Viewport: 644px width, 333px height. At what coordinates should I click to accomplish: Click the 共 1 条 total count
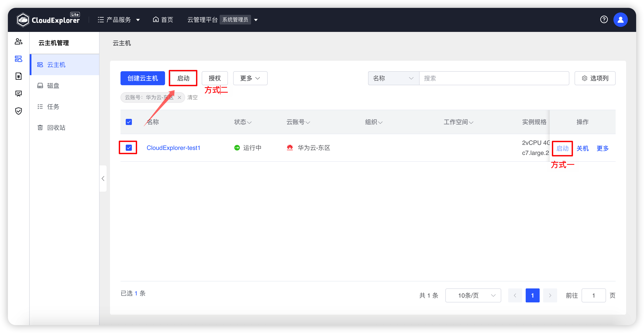(x=429, y=295)
